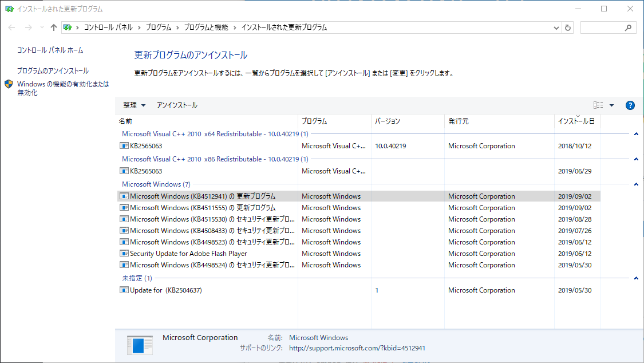Change the view layout icon
Viewport: 644px width, 363px height.
pyautogui.click(x=598, y=105)
